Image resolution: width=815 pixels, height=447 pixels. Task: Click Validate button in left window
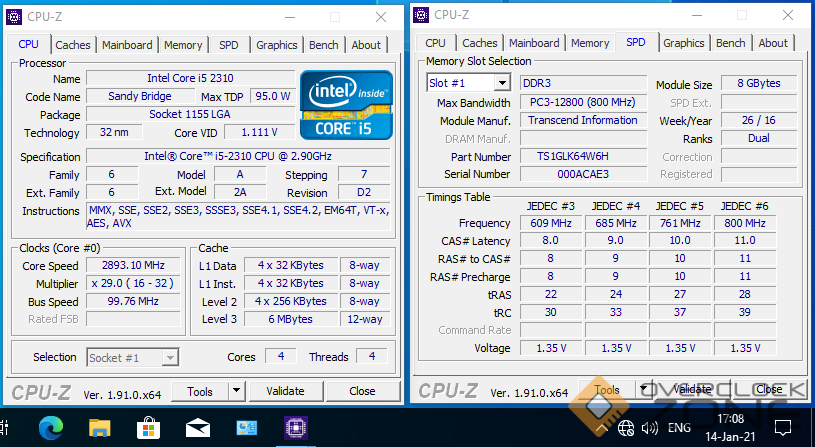[x=285, y=391]
